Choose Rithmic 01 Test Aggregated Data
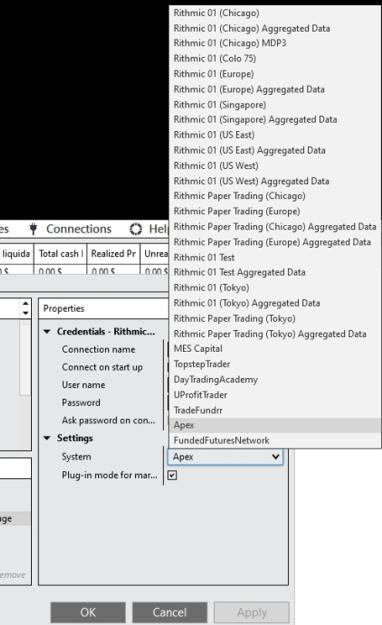382x625 pixels. [274, 273]
